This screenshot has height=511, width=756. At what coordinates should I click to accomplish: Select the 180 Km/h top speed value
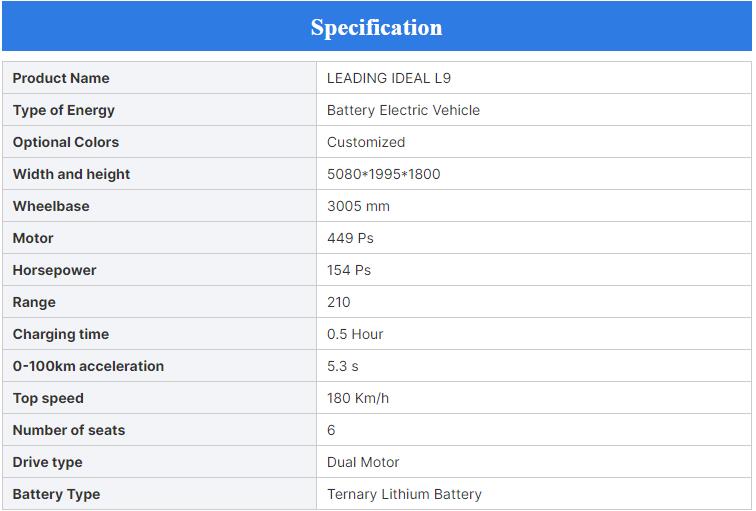click(358, 398)
